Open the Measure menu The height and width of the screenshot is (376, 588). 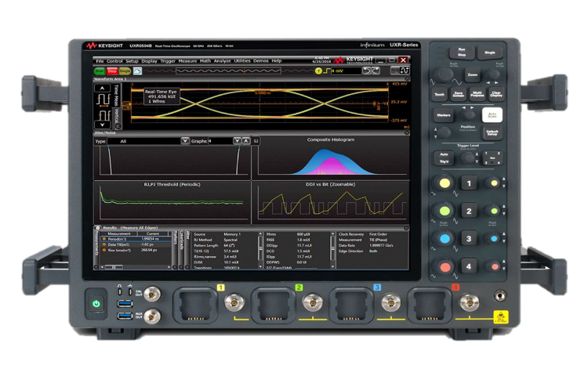coord(187,61)
